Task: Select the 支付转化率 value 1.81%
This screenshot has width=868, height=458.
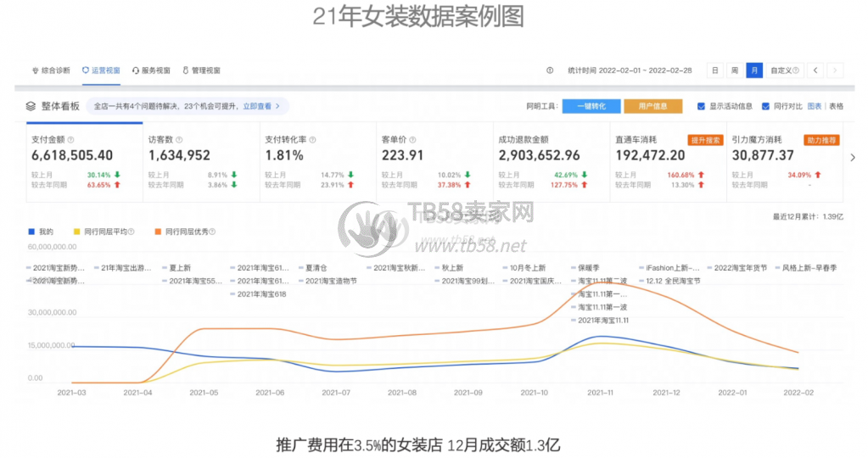Action: [284, 155]
